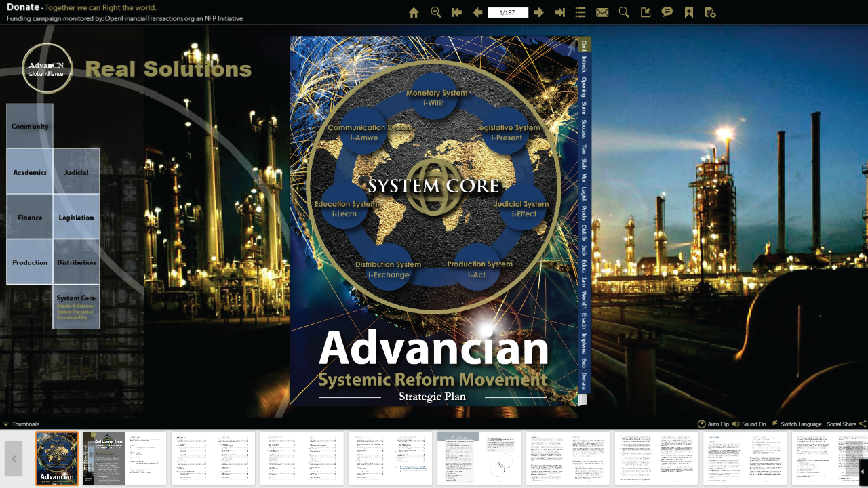The image size is (868, 488).
Task: Expand the Social Share options
Action: pos(846,424)
